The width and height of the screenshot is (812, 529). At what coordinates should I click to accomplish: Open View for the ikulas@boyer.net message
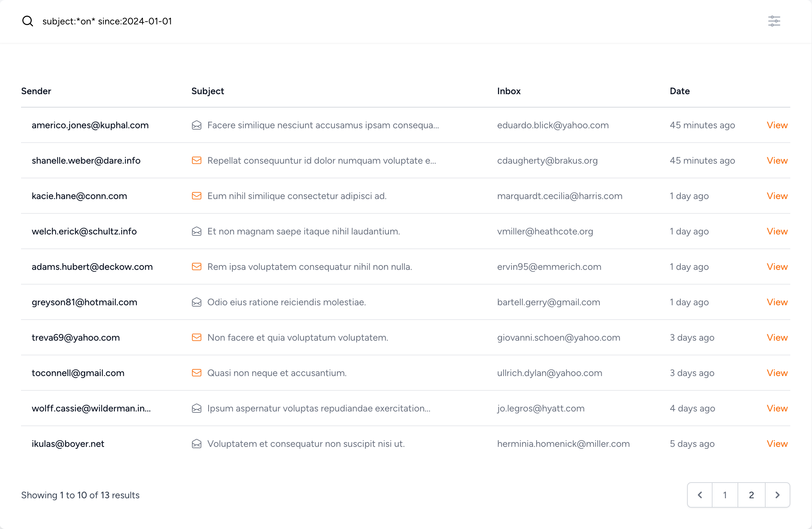click(777, 444)
